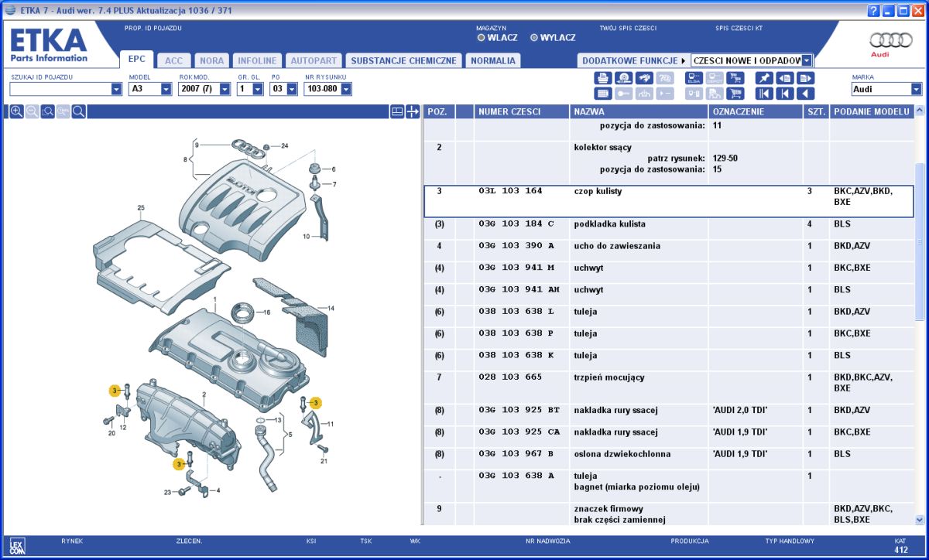This screenshot has width=929, height=560.
Task: Click the OZNACZENIE column header
Action: tap(755, 111)
